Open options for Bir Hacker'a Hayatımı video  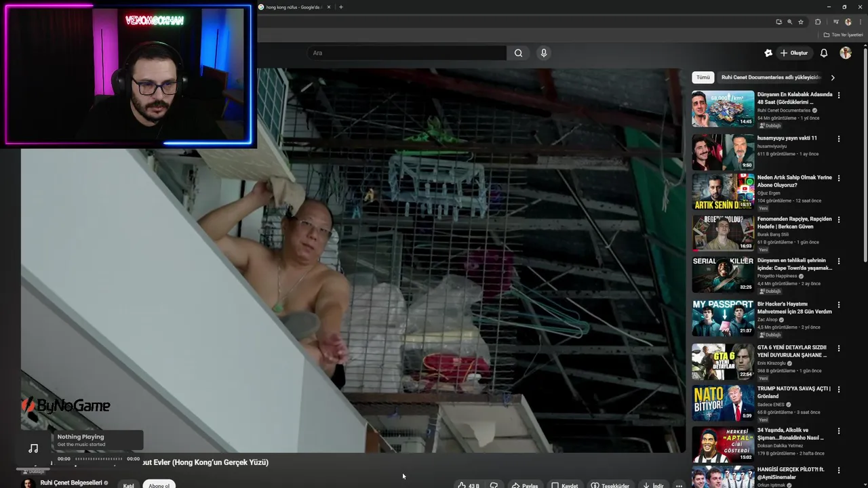[x=839, y=305]
